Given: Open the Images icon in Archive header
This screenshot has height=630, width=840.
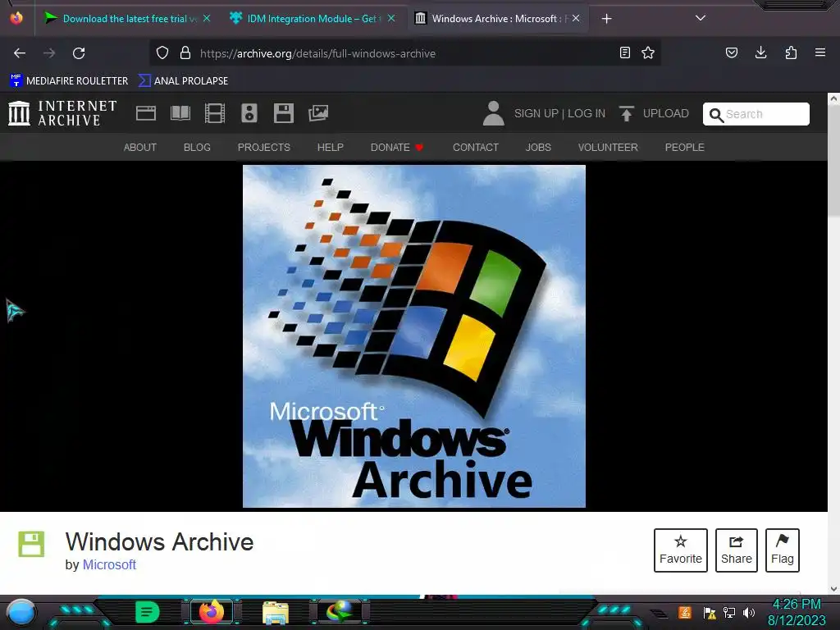Looking at the screenshot, I should pyautogui.click(x=318, y=113).
